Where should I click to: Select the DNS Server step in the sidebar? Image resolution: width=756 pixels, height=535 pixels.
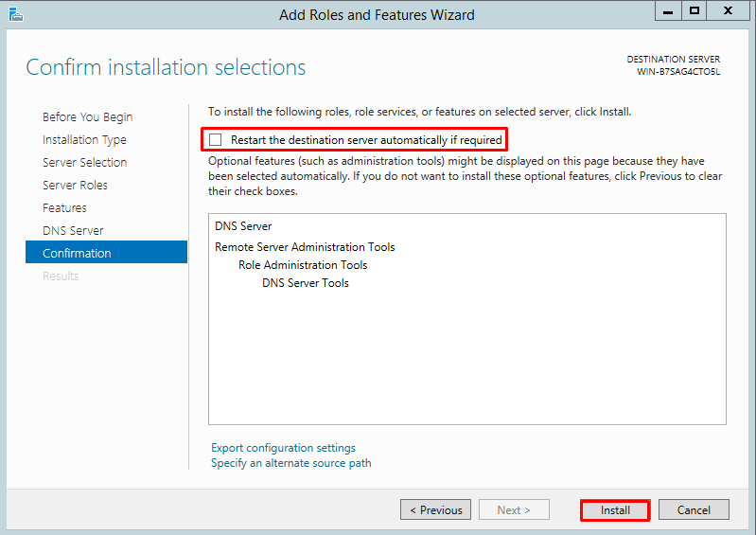[73, 231]
